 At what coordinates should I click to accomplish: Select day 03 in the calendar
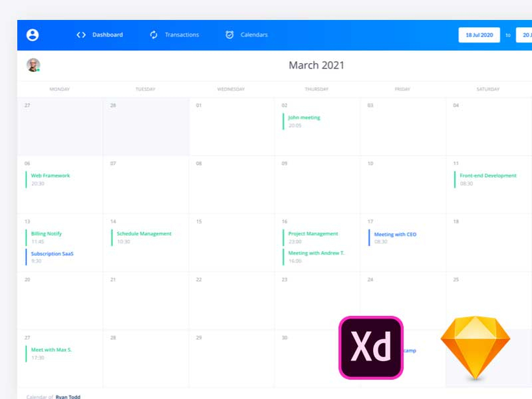coord(403,126)
